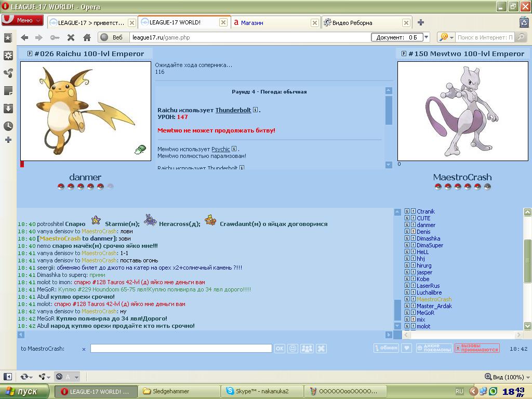Go back with the Opera back arrow
The height and width of the screenshot is (399, 532).
pyautogui.click(x=24, y=37)
